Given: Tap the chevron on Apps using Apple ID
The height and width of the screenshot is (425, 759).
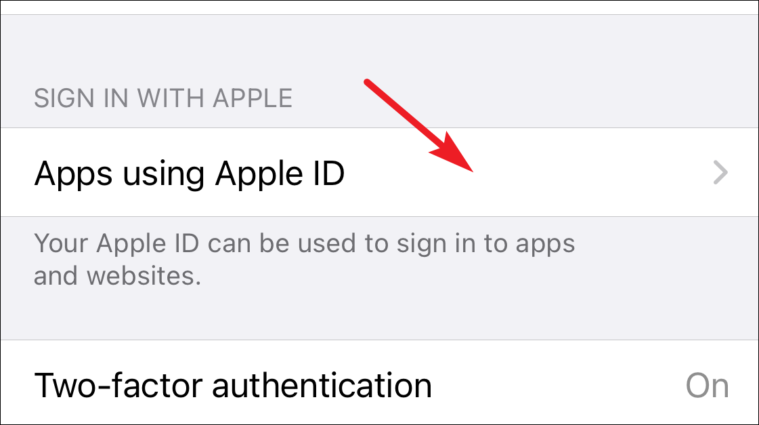Looking at the screenshot, I should (x=720, y=173).
